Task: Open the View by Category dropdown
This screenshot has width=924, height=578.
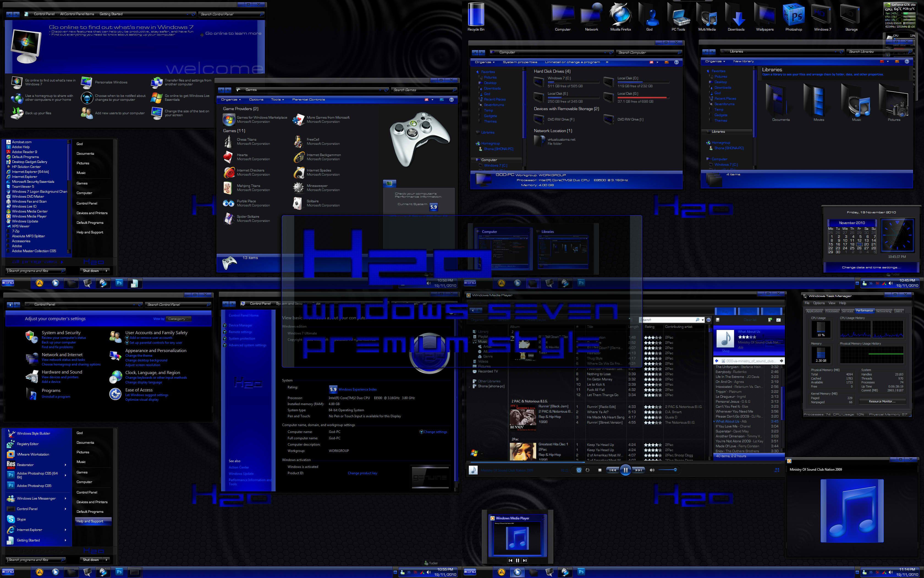Action: pyautogui.click(x=179, y=319)
